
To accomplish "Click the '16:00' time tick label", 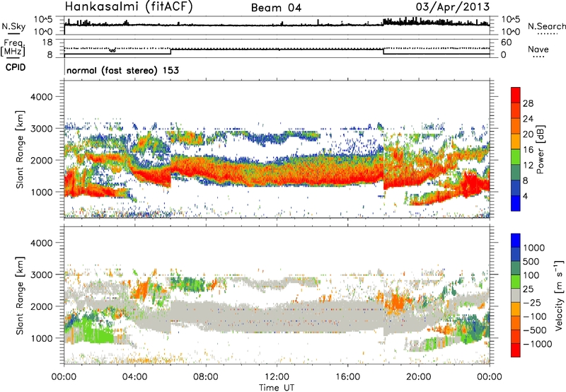I will pyautogui.click(x=347, y=377).
